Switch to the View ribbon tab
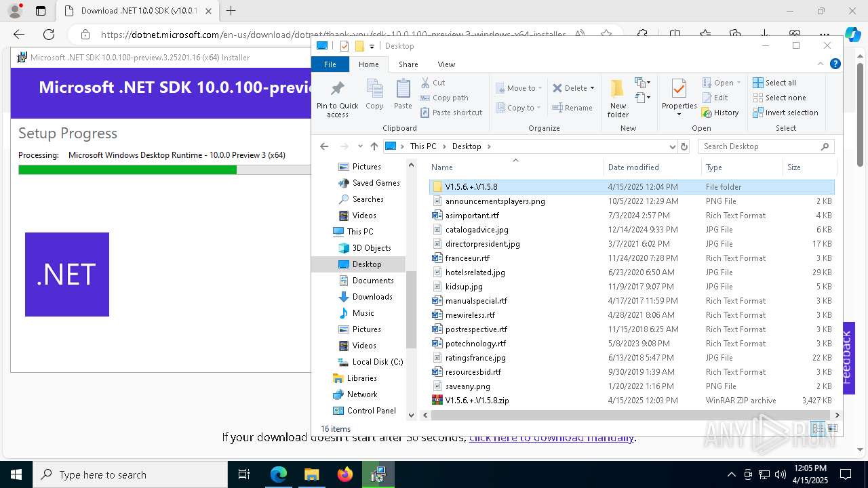The height and width of the screenshot is (488, 868). point(446,64)
